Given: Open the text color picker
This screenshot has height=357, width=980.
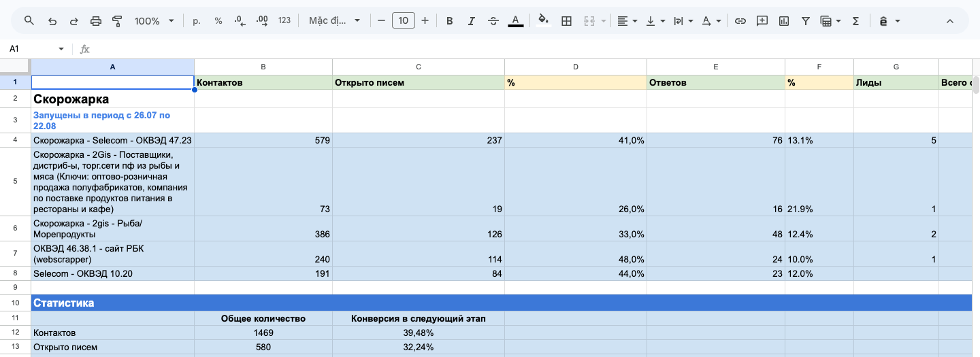Looking at the screenshot, I should click(x=516, y=21).
